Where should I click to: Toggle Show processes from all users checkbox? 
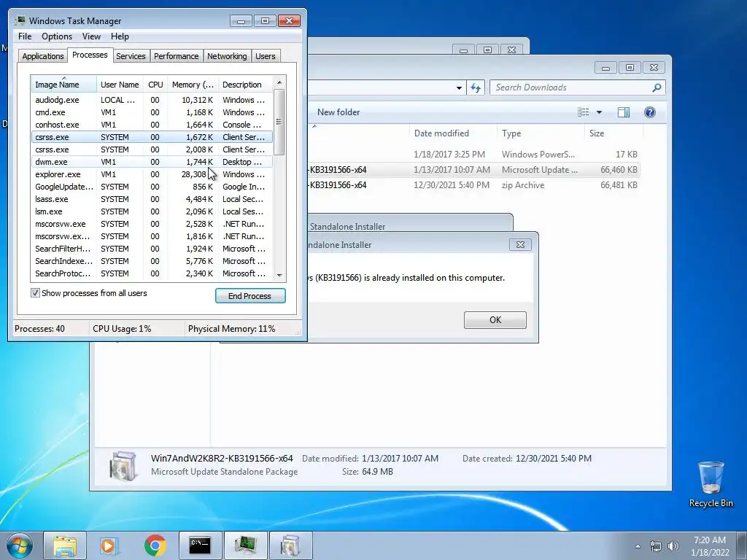[x=35, y=293]
